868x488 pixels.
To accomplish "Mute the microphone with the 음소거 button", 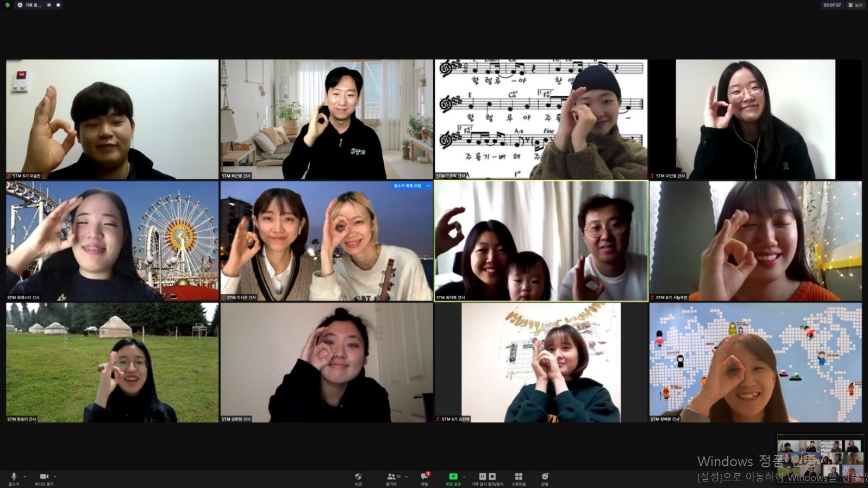I will pyautogui.click(x=14, y=479).
